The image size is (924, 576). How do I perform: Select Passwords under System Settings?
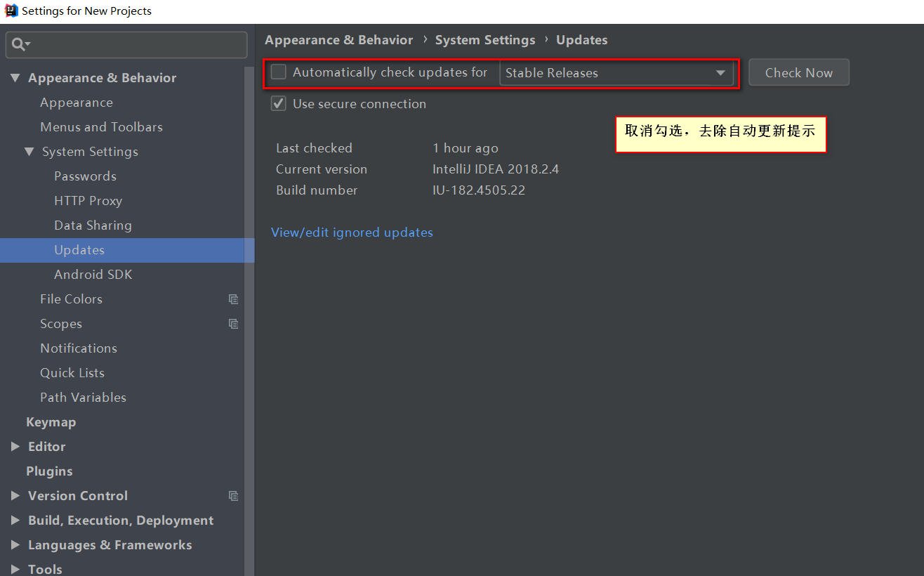pyautogui.click(x=85, y=176)
